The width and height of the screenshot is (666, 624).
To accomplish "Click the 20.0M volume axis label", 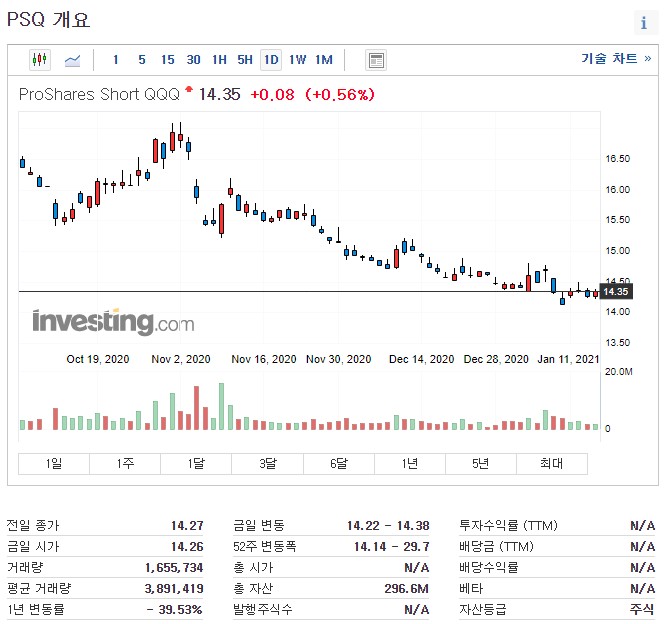I will tap(618, 372).
